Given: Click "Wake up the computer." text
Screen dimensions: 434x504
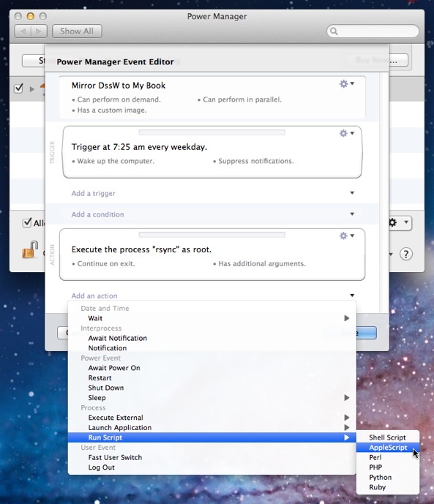Looking at the screenshot, I should point(116,161).
